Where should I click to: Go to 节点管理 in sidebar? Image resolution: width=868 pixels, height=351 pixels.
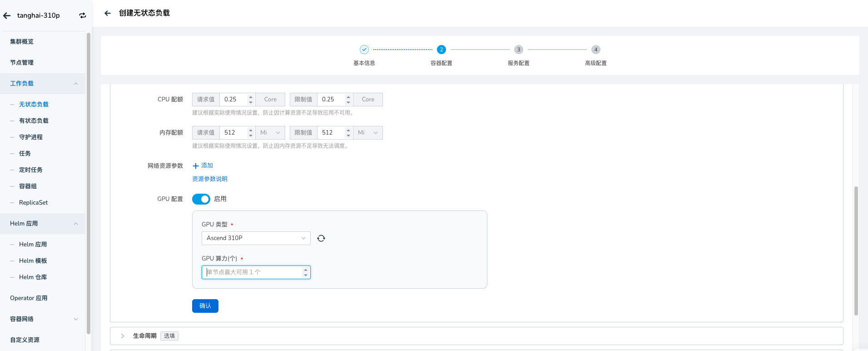22,63
